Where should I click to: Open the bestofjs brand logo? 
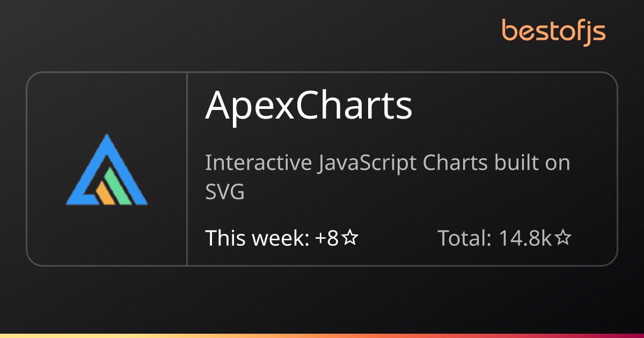(x=553, y=31)
